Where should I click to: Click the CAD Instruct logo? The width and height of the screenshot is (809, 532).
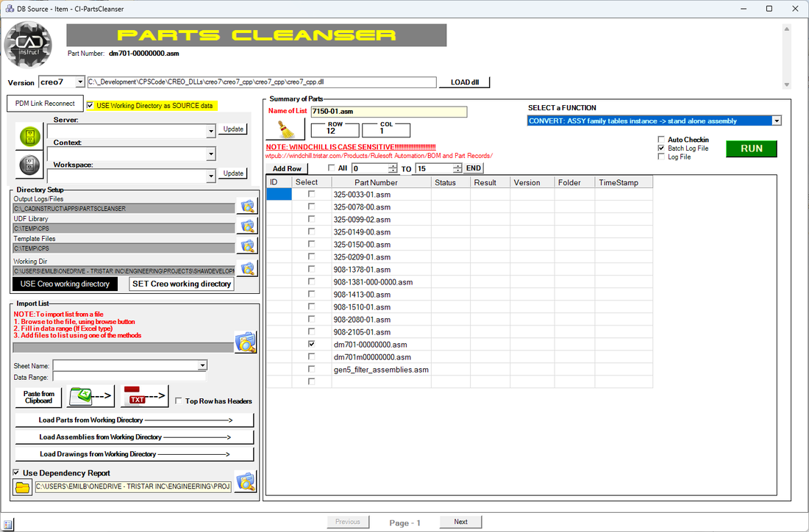click(28, 45)
